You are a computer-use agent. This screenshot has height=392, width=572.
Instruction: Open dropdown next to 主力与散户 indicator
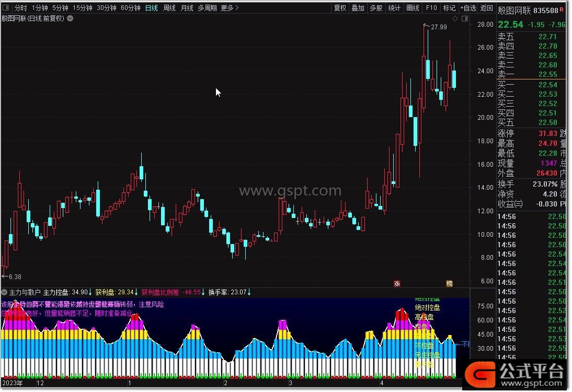4,292
